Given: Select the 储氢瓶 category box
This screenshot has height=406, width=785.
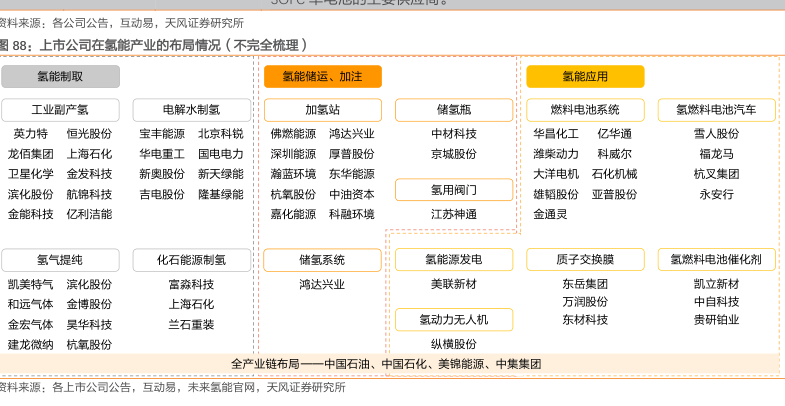Looking at the screenshot, I should pyautogui.click(x=454, y=110).
